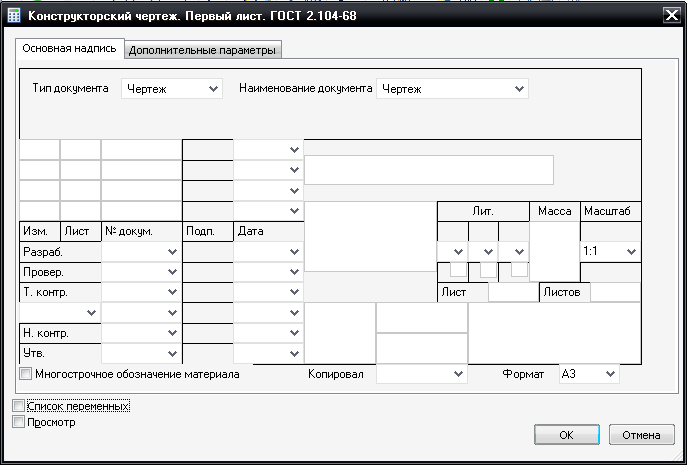Enable Многострочное обозначение материала checkbox

pyautogui.click(x=26, y=374)
